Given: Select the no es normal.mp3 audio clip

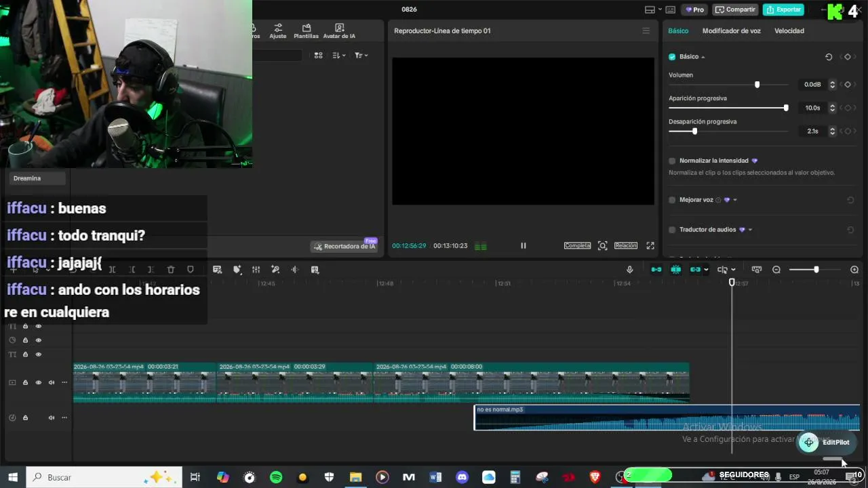Looking at the screenshot, I should pyautogui.click(x=667, y=418).
